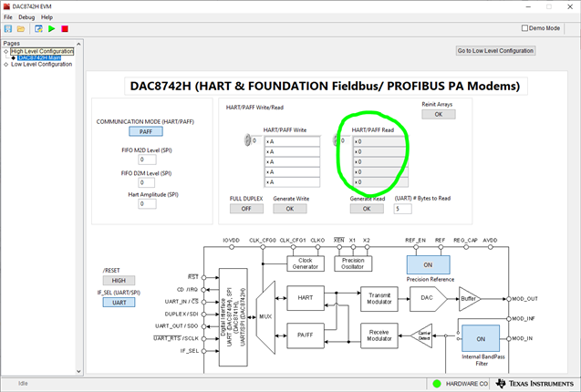Click last HART/PAFF Write array cell
581x392 pixels.
[292, 182]
